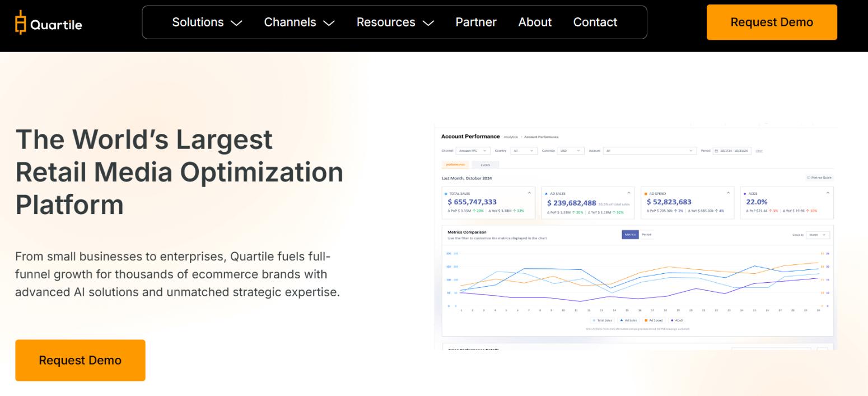Click the Quartile logo icon
Image resolution: width=868 pixels, height=396 pixels.
coord(21,22)
